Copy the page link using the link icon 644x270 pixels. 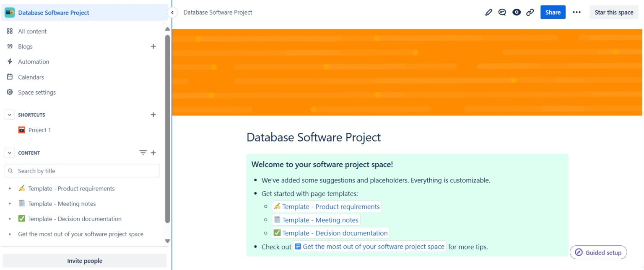(x=530, y=12)
